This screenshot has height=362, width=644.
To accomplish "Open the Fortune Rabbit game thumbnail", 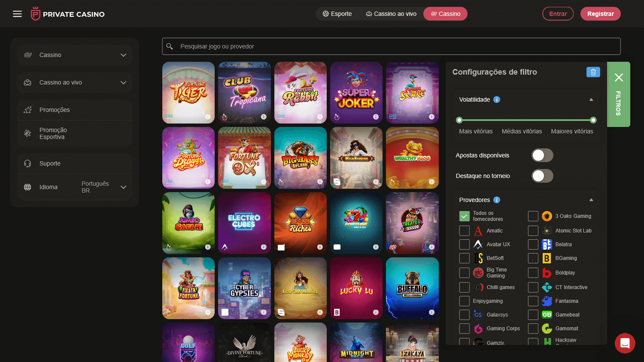I will [x=301, y=93].
